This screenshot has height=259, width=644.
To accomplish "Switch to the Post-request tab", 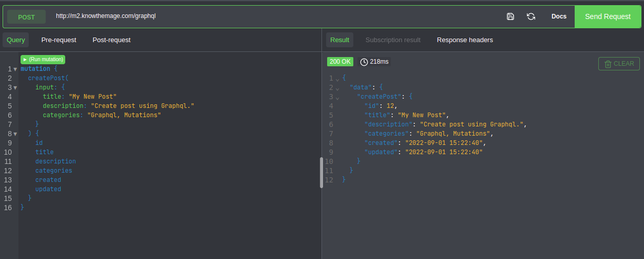I will (x=111, y=40).
